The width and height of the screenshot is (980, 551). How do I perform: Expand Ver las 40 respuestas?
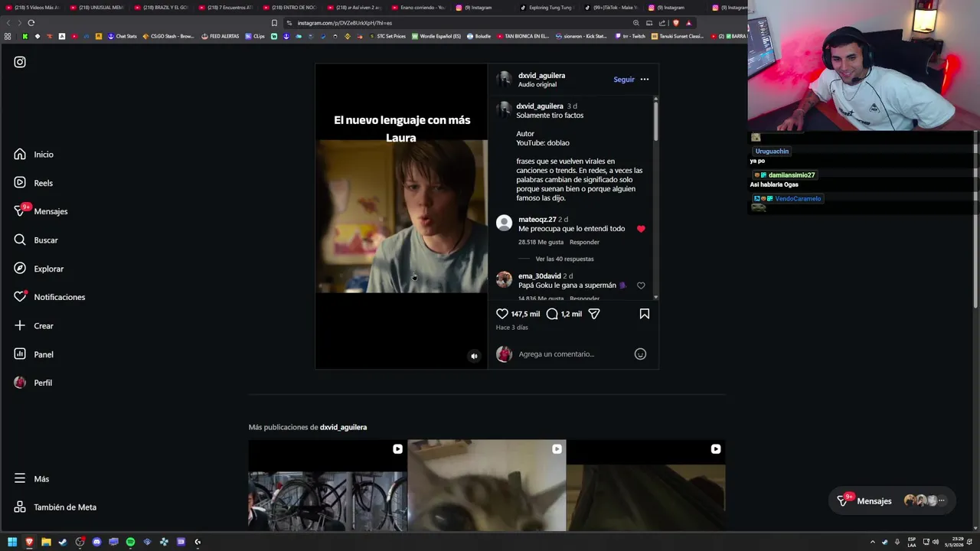[564, 259]
